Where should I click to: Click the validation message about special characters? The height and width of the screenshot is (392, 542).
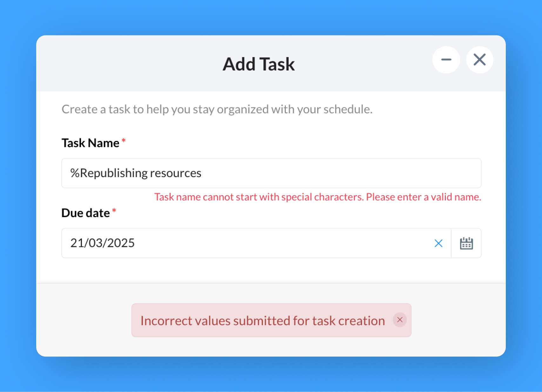(318, 197)
